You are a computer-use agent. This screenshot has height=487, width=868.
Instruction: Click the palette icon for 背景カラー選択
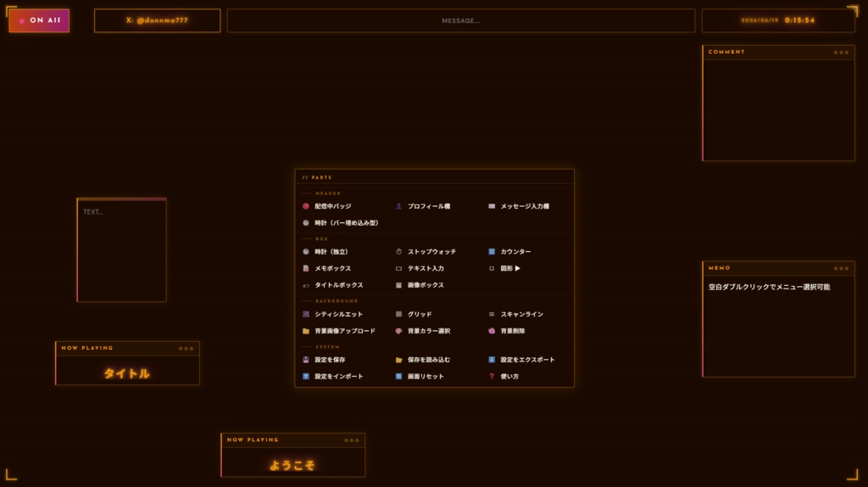tap(398, 331)
